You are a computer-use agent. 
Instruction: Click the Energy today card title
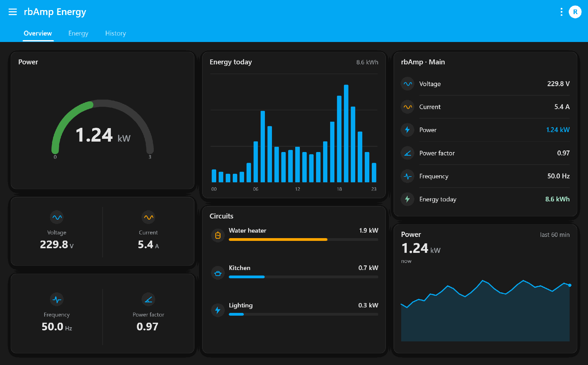(231, 62)
